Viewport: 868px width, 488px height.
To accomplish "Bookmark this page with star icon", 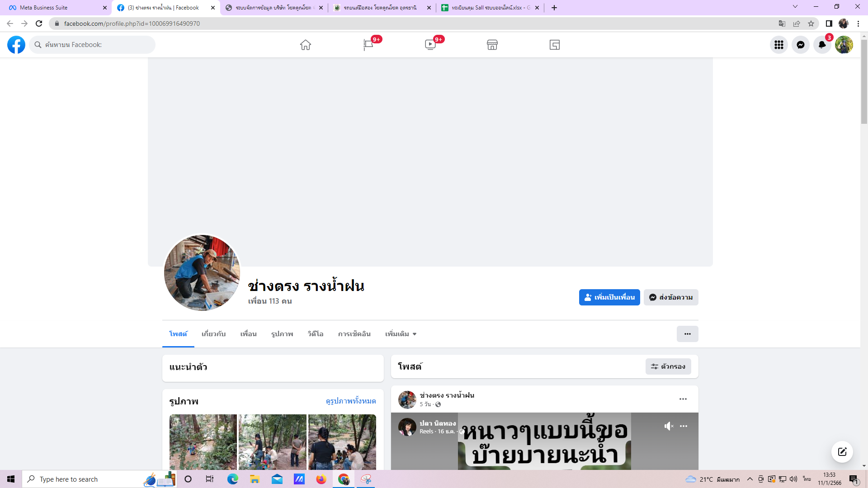I will 811,23.
